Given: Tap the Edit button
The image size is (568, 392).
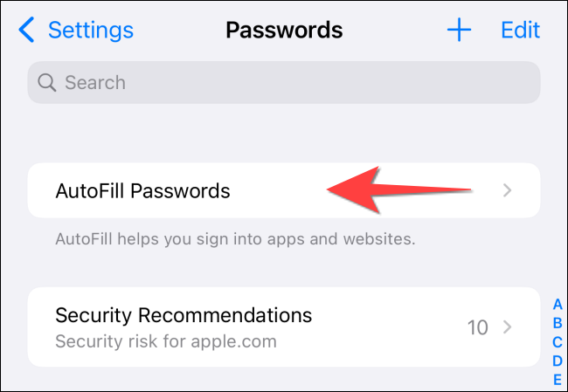Looking at the screenshot, I should click(520, 30).
